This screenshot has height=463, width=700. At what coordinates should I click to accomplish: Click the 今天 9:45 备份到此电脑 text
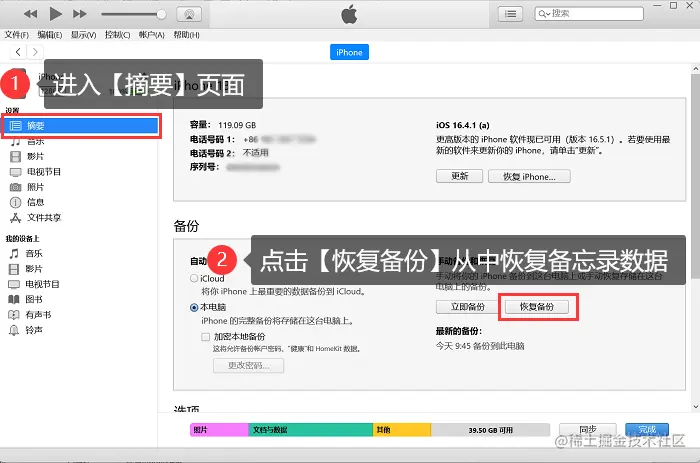coord(480,346)
